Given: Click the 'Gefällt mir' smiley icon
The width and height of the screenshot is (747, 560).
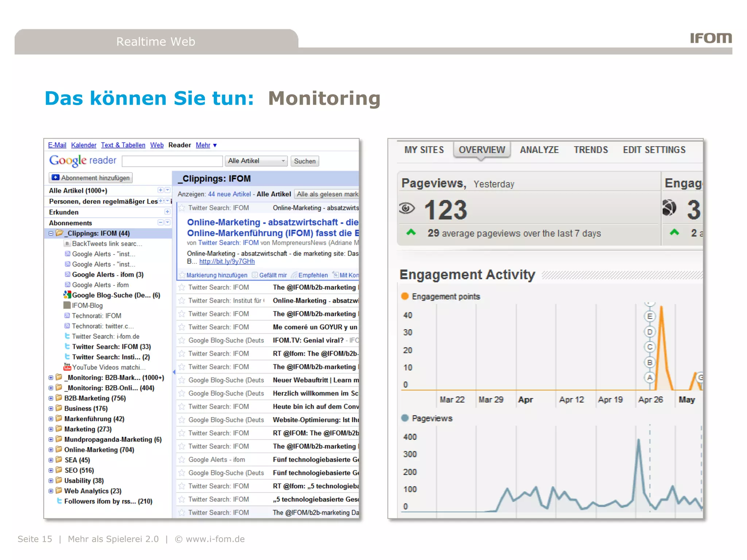Looking at the screenshot, I should [x=255, y=275].
